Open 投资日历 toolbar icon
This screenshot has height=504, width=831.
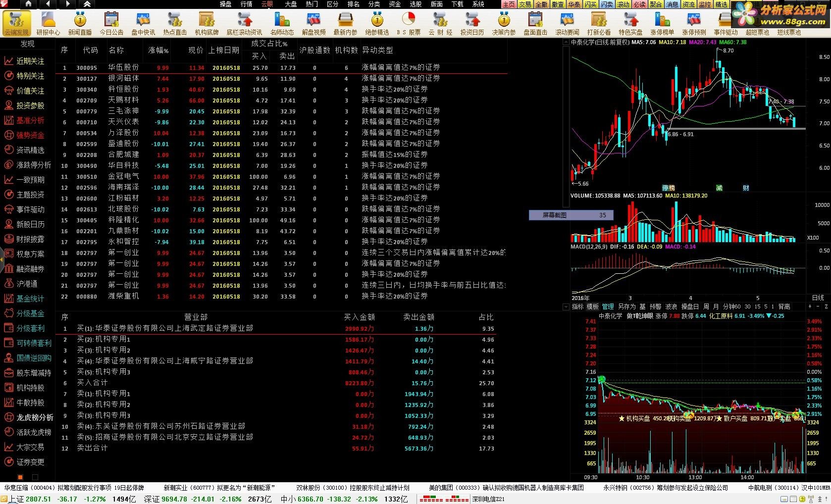(472, 23)
